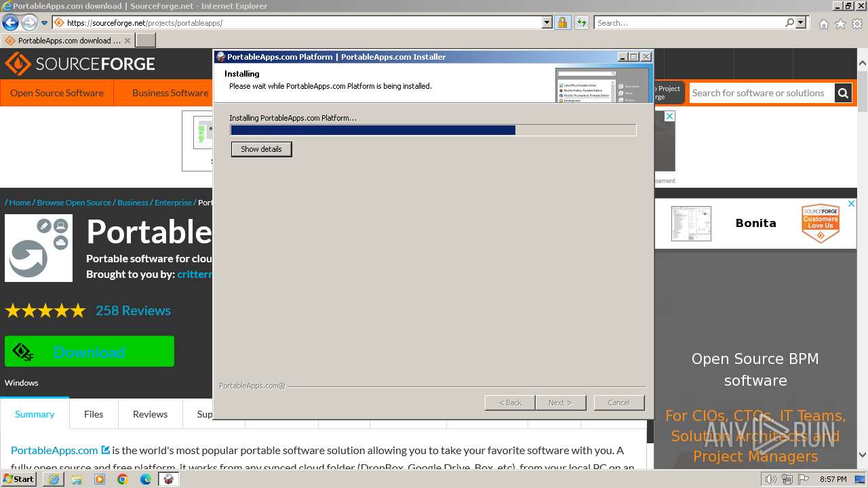Click the magnifier in the IE search box
The height and width of the screenshot is (488, 868).
pos(789,22)
